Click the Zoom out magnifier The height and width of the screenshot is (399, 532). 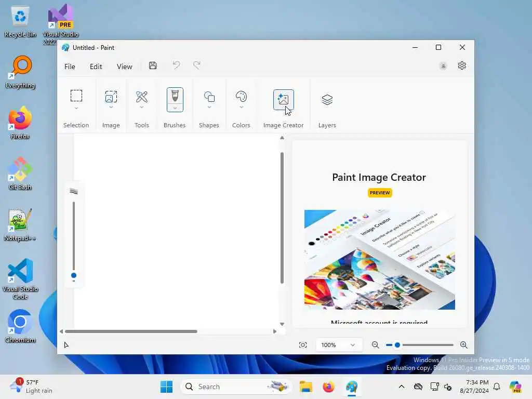[x=375, y=345]
